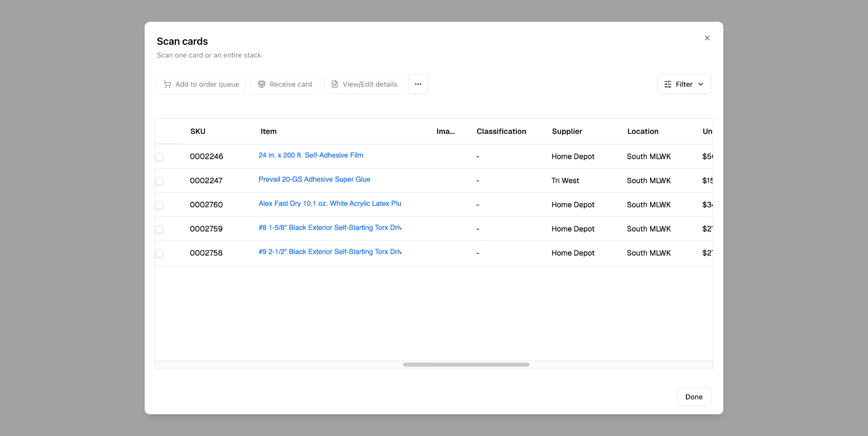Click the Item column header
This screenshot has height=436, width=868.
click(x=269, y=131)
